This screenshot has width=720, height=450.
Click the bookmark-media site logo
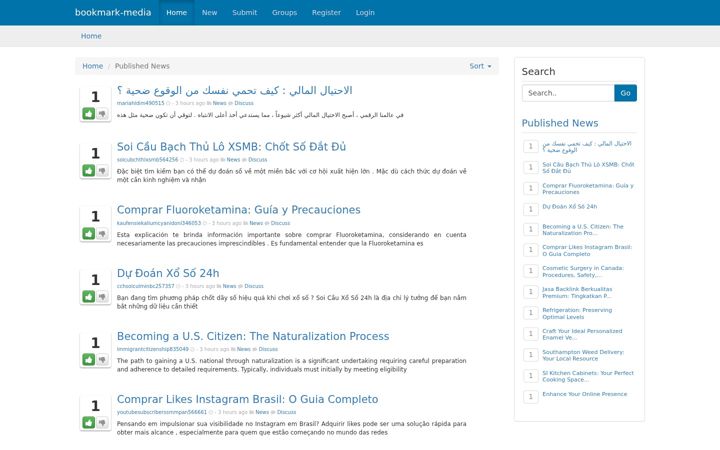pyautogui.click(x=113, y=12)
